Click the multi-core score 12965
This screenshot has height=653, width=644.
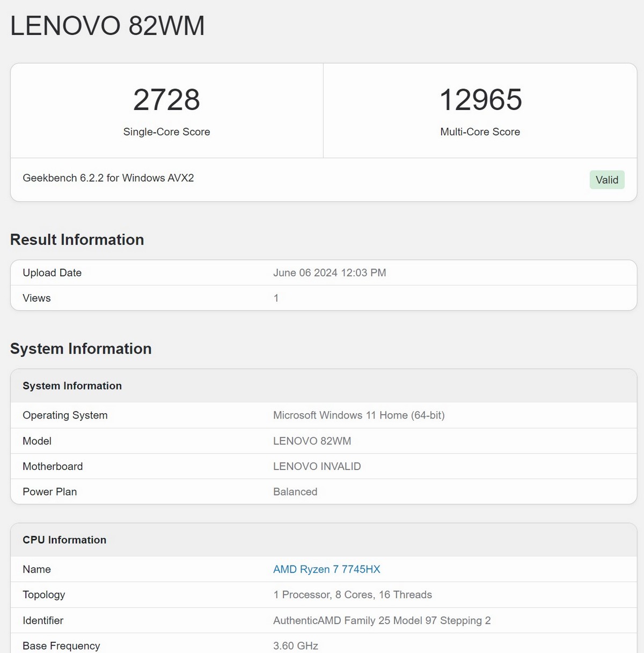coord(480,100)
